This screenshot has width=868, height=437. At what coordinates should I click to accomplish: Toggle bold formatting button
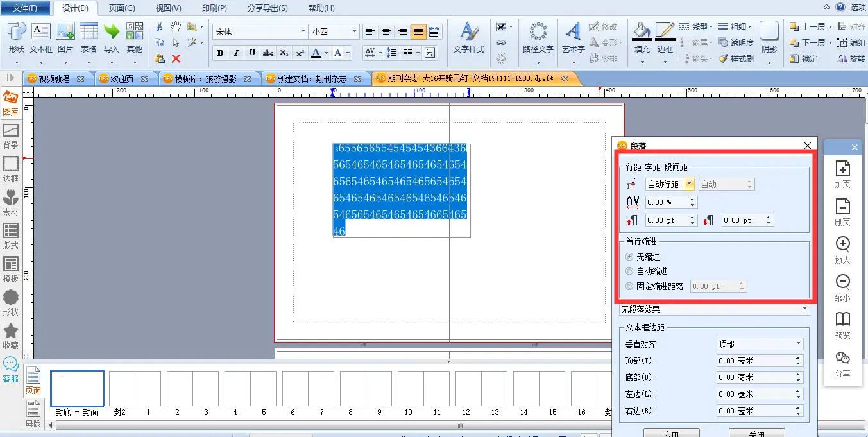click(x=220, y=53)
